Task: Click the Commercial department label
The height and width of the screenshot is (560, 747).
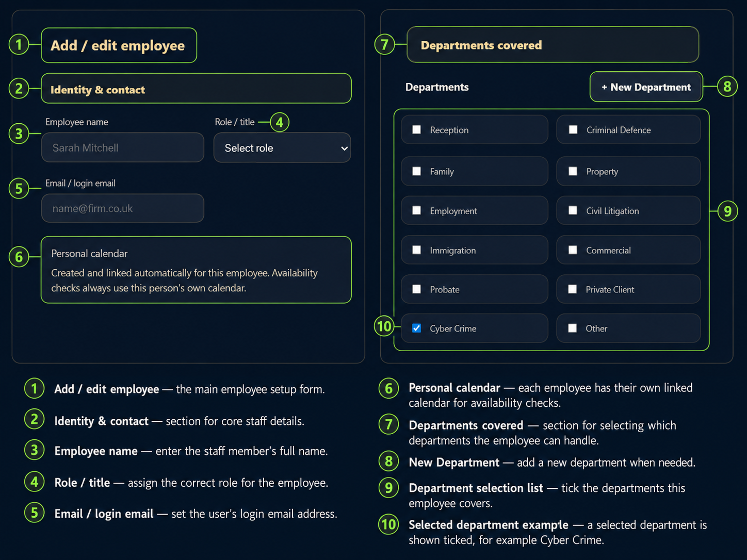Action: point(608,251)
